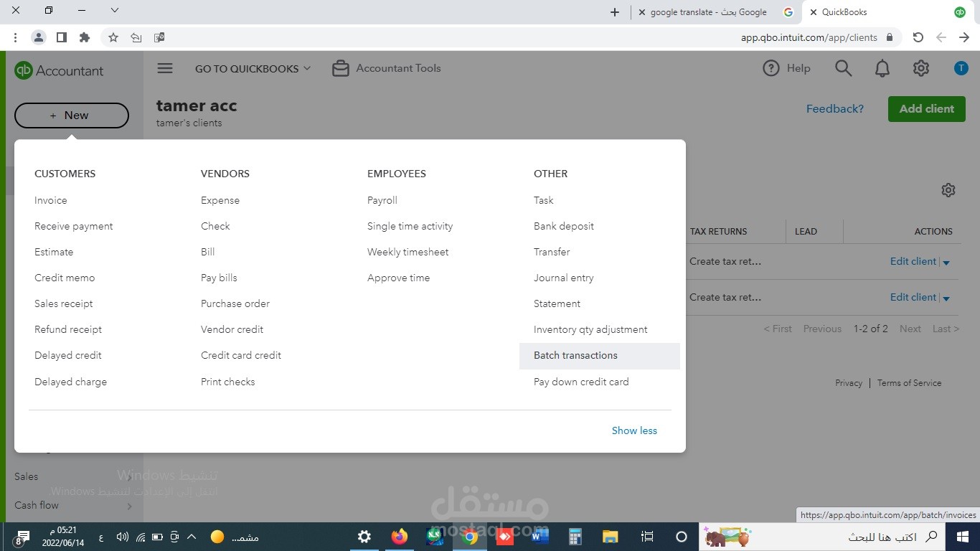Switch to google translate tab
Image resolution: width=980 pixels, height=551 pixels.
click(707, 12)
